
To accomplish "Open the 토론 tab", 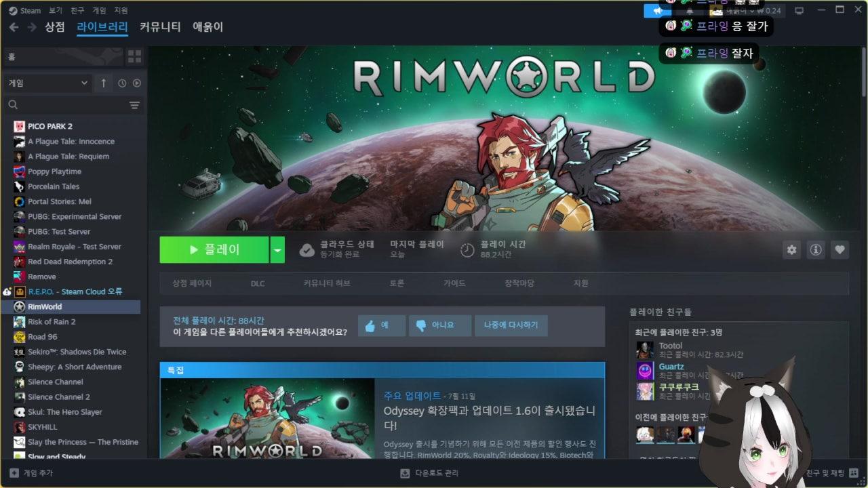I will pyautogui.click(x=397, y=283).
